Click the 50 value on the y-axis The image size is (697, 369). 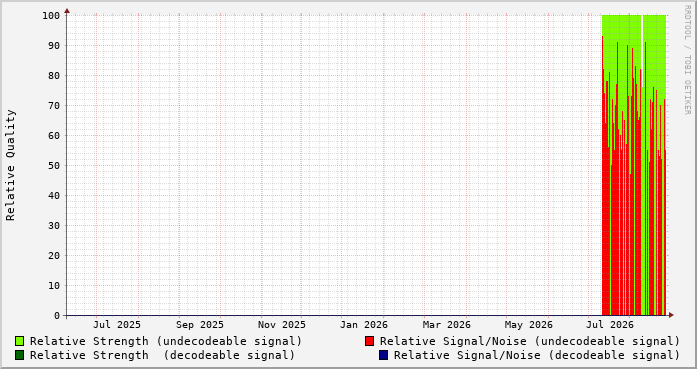point(54,165)
